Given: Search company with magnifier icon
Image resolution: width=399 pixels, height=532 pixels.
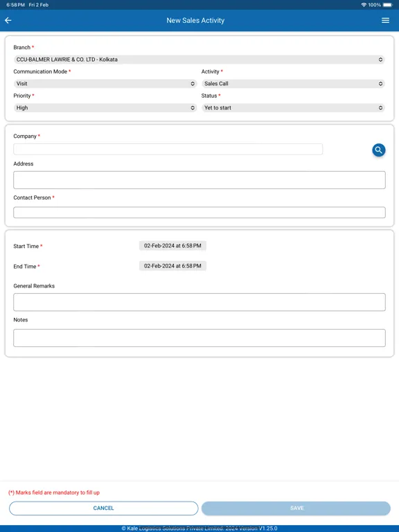Looking at the screenshot, I should pos(379,150).
